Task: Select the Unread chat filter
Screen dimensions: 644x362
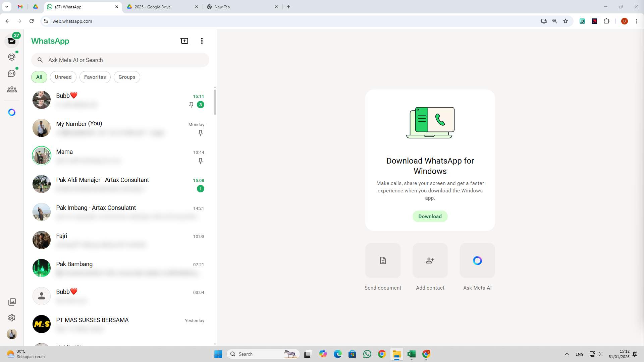Action: tap(63, 77)
